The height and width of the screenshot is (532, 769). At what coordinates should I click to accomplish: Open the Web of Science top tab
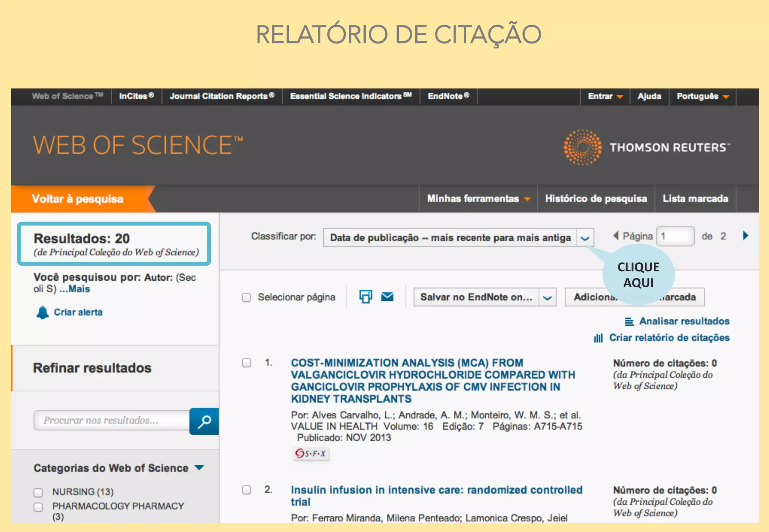(67, 96)
